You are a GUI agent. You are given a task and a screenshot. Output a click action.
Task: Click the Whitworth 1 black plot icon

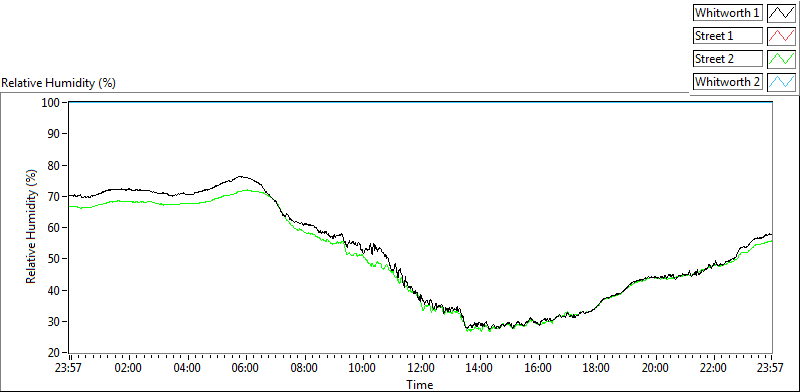[x=781, y=13]
